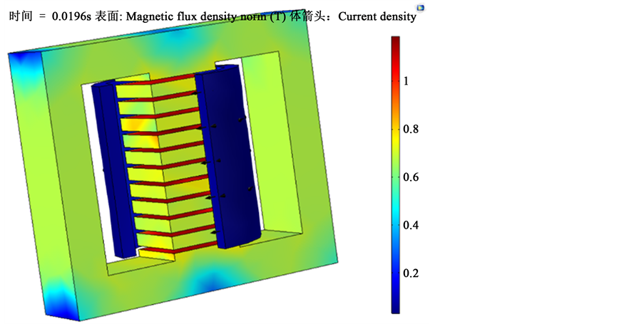Click the small blue icon at top right
Image resolution: width=644 pixels, height=324 pixels.
[x=420, y=8]
